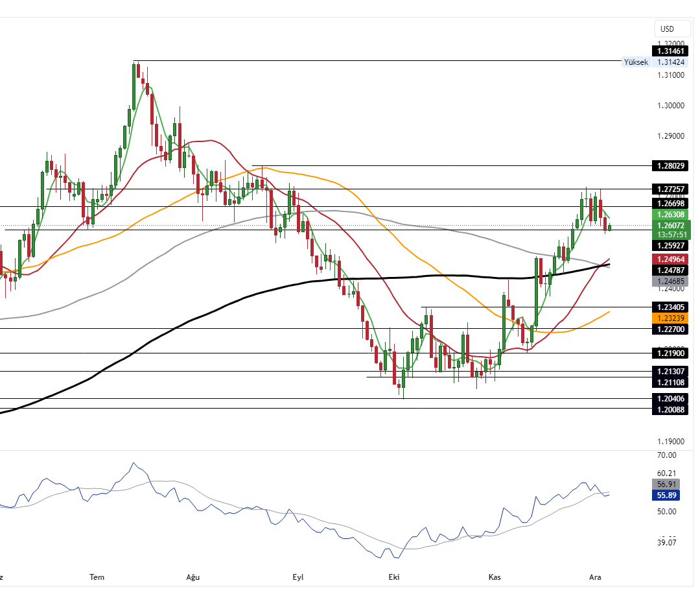Click the countdown timer 13:57:51
Viewport: 700px width, 609px height.
(x=670, y=235)
